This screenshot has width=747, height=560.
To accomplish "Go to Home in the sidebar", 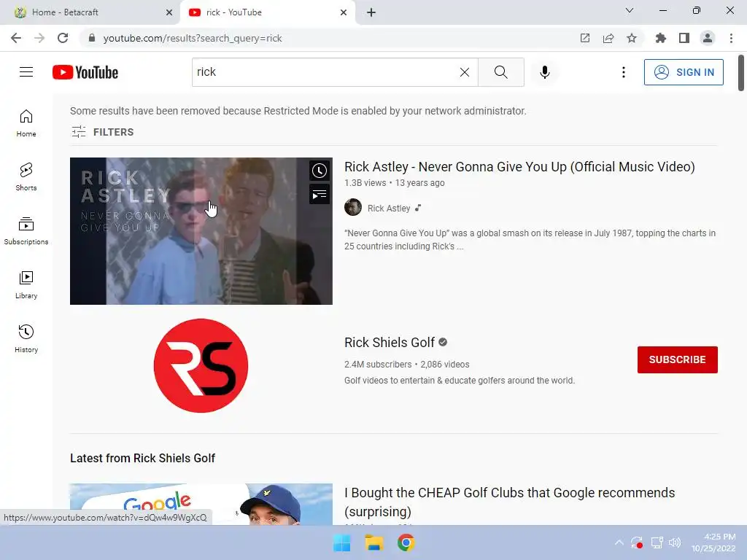I will tap(26, 123).
